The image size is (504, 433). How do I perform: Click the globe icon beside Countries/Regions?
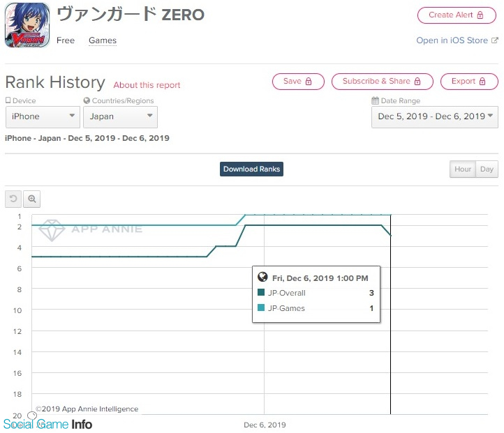87,100
